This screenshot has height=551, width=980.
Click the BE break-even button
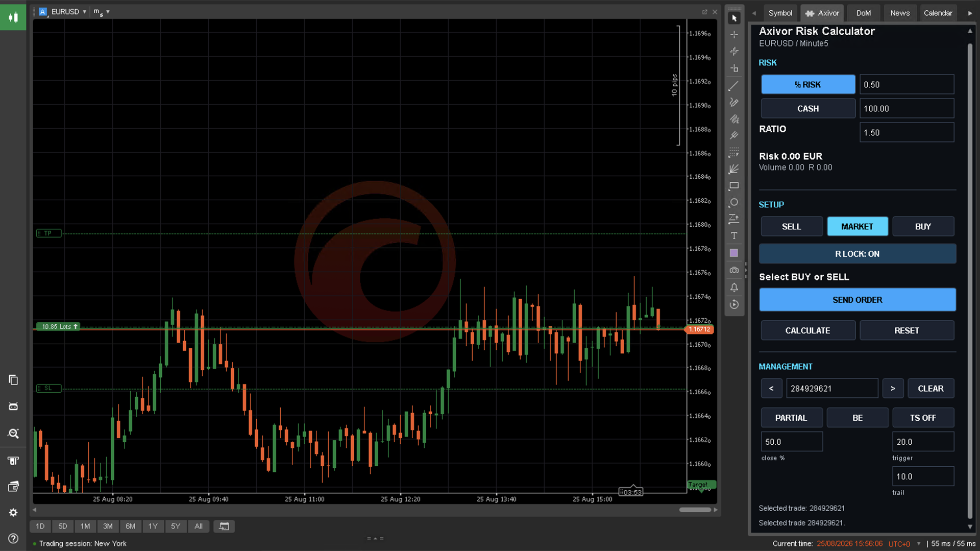click(x=857, y=418)
